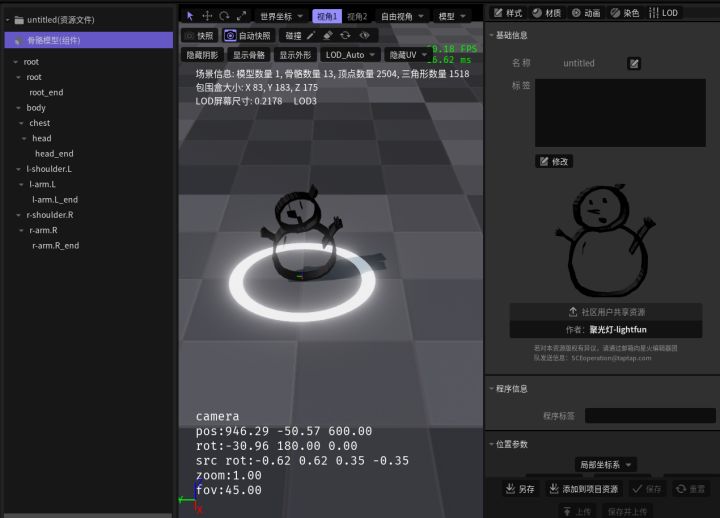Viewport: 720px width, 518px height.
Task: Click the 保存 checkmark button
Action: (x=647, y=489)
